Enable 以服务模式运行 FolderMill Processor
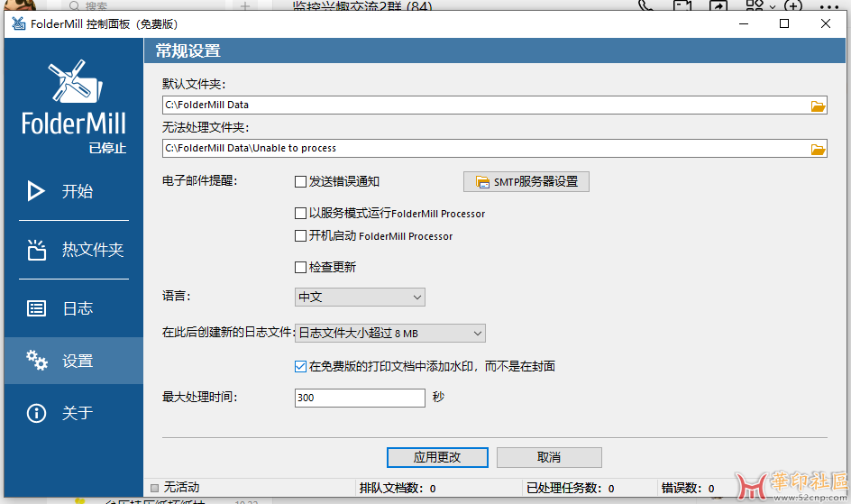 click(301, 214)
